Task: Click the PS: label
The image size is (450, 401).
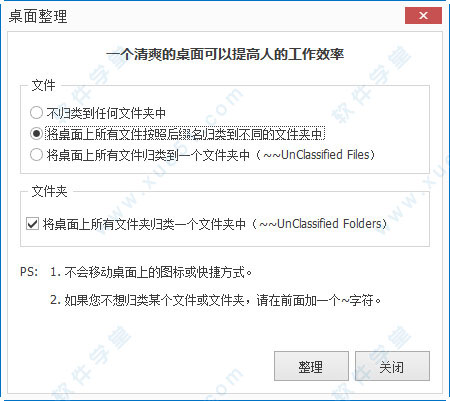Action: coord(29,272)
